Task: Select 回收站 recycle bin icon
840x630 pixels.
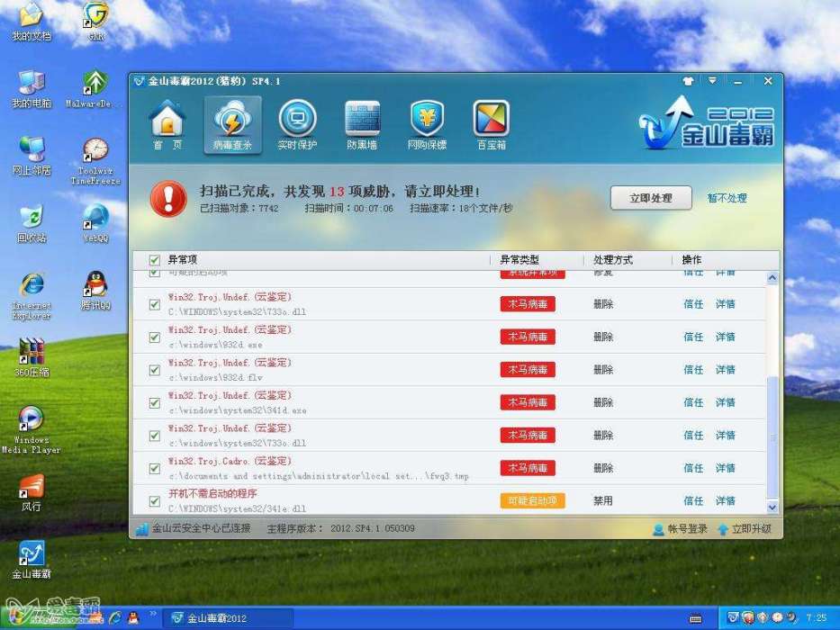Action: pyautogui.click(x=32, y=223)
